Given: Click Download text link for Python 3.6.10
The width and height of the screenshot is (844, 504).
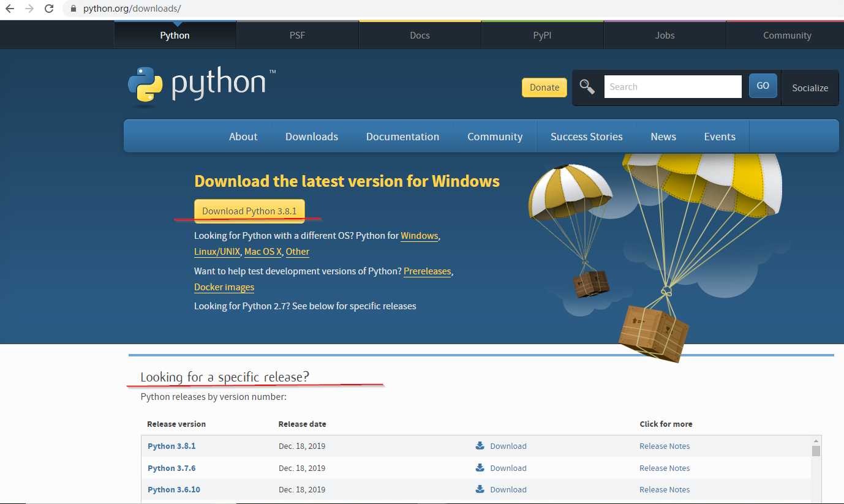Looking at the screenshot, I should point(508,489).
